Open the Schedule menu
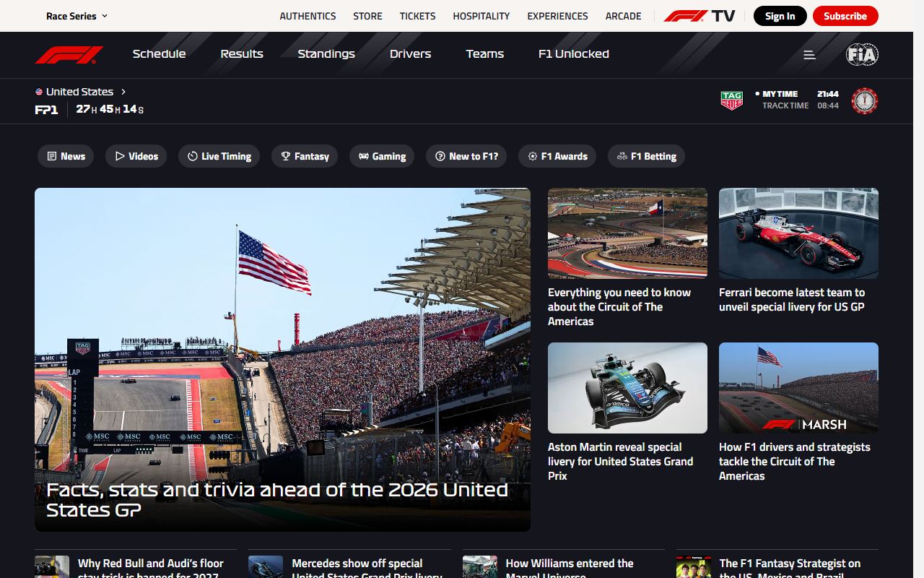This screenshot has height=578, width=924. tap(159, 54)
